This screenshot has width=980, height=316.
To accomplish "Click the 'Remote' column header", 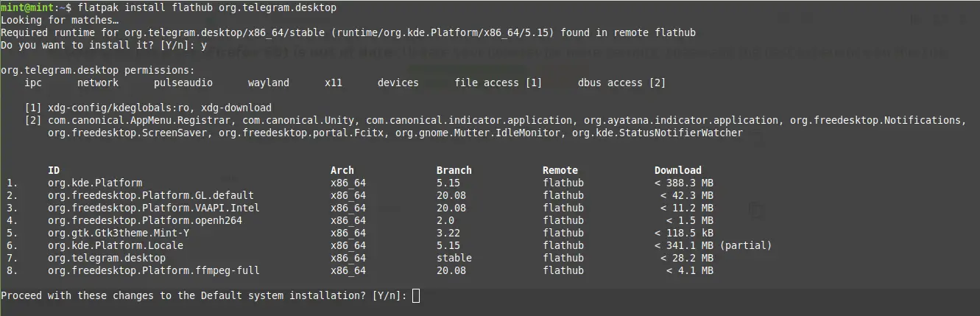I will 560,170.
